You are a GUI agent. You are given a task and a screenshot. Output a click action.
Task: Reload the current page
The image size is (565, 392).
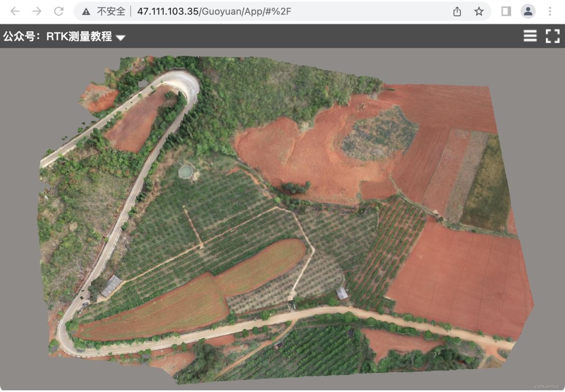[x=59, y=11]
